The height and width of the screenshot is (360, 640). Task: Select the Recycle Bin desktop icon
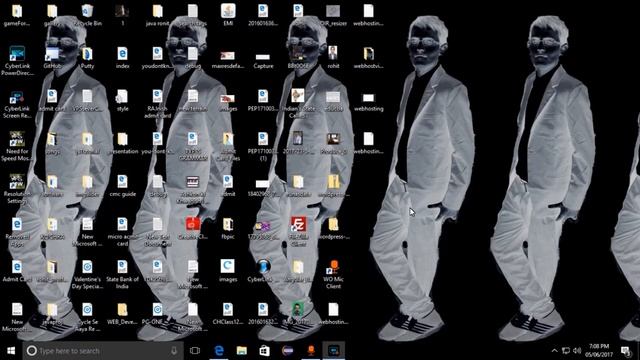pos(87,15)
